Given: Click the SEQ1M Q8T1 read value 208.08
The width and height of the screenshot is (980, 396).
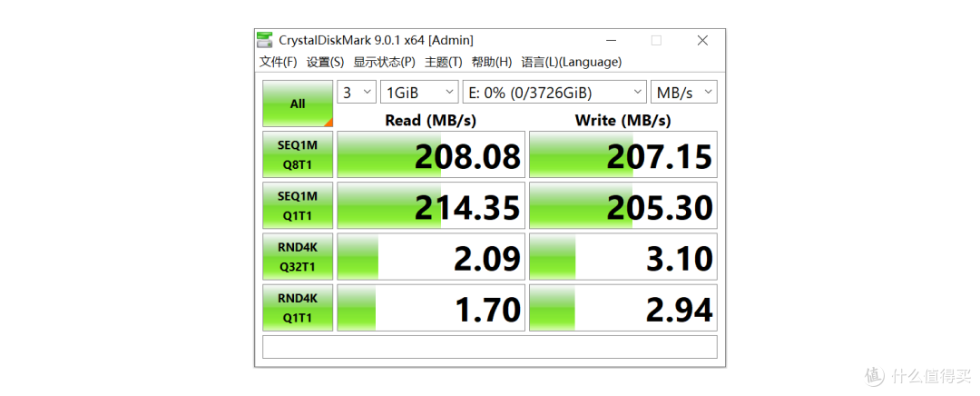Looking at the screenshot, I should (x=431, y=154).
